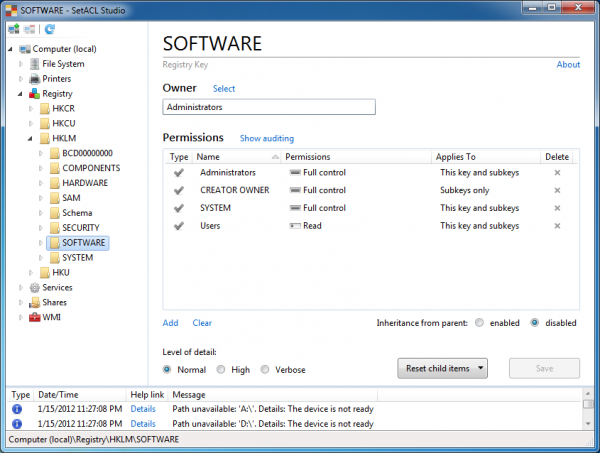Select the COMPONENTS key in tree
The height and width of the screenshot is (453, 600).
click(91, 168)
